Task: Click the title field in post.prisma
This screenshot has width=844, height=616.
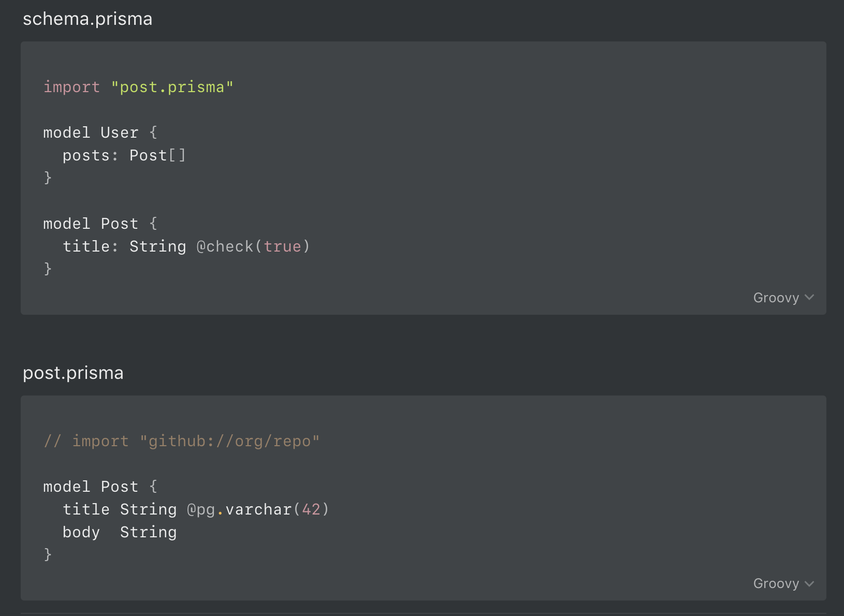Action: [x=86, y=509]
